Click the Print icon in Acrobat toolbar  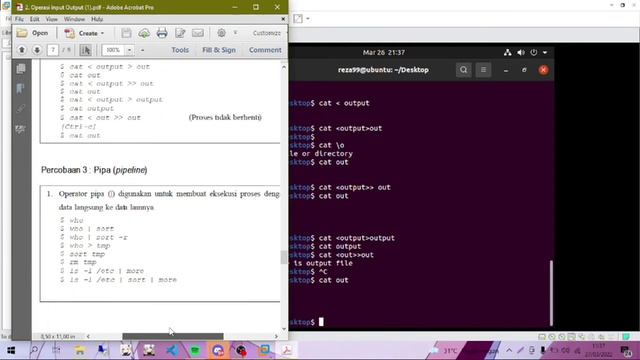tap(162, 33)
